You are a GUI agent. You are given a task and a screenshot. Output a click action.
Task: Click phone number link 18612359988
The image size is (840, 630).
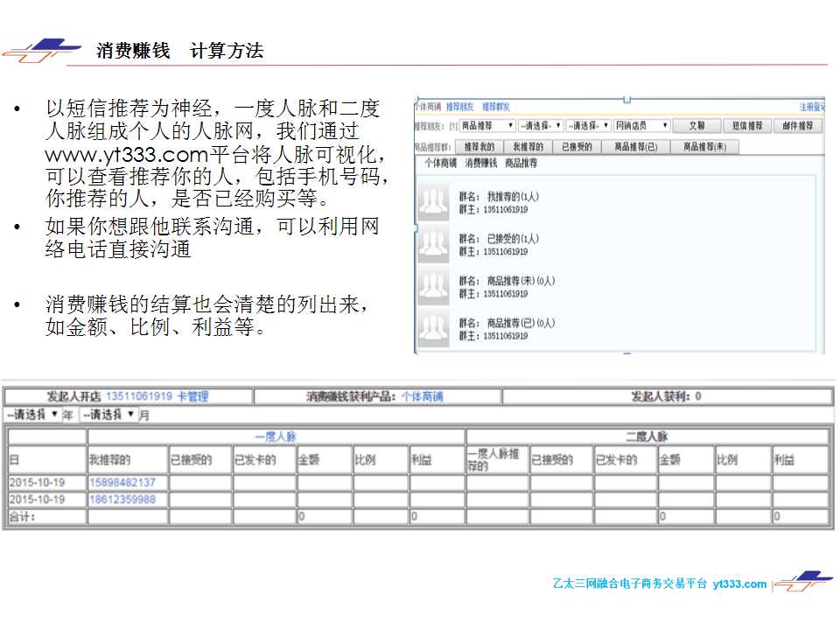122,500
